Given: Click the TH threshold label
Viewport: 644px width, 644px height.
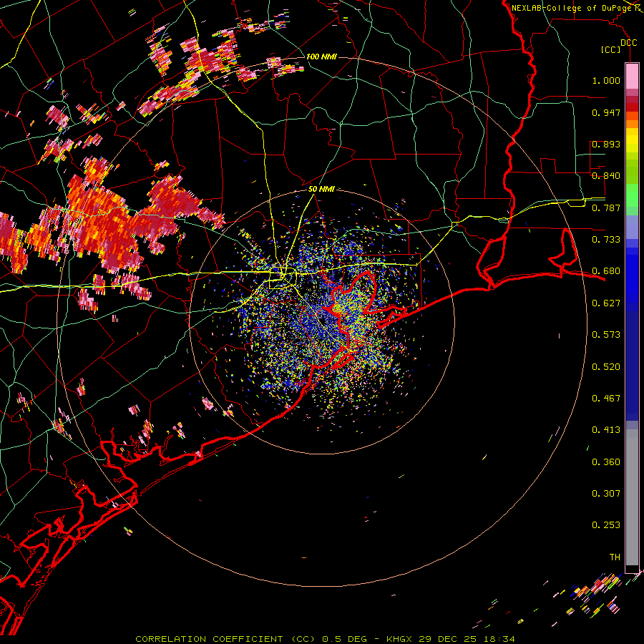Looking at the screenshot, I should pyautogui.click(x=615, y=557).
